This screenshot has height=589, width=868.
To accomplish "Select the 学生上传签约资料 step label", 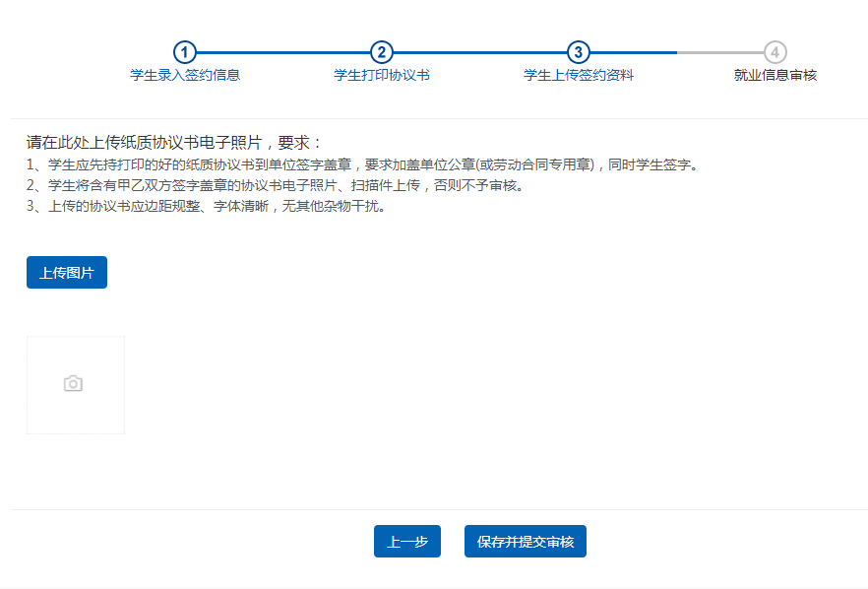I will click(579, 75).
